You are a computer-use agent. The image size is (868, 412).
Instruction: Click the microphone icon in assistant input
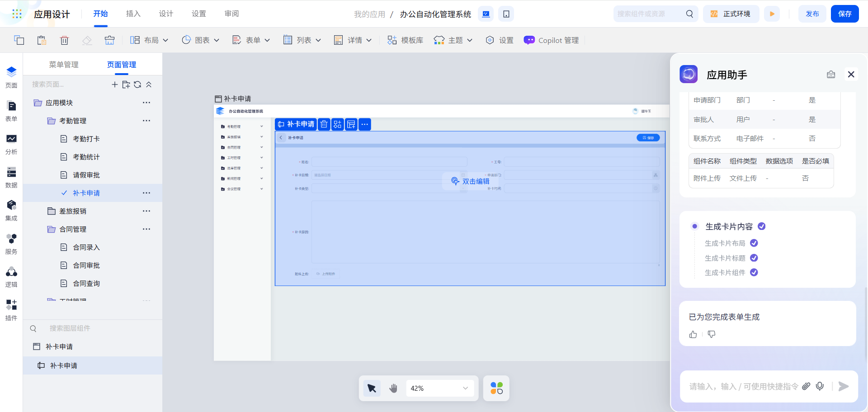pos(820,386)
